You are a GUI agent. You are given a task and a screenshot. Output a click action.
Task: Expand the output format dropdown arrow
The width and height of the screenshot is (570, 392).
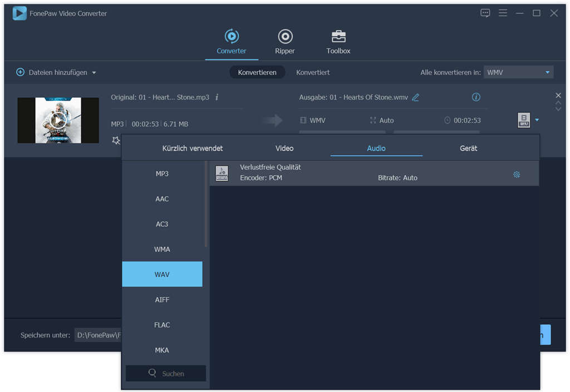tap(537, 120)
